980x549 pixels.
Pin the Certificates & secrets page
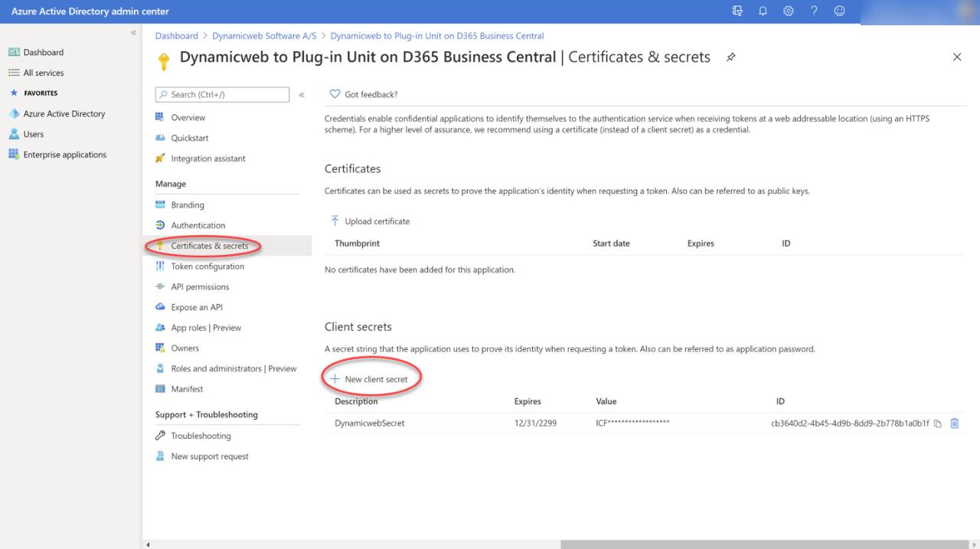tap(731, 57)
